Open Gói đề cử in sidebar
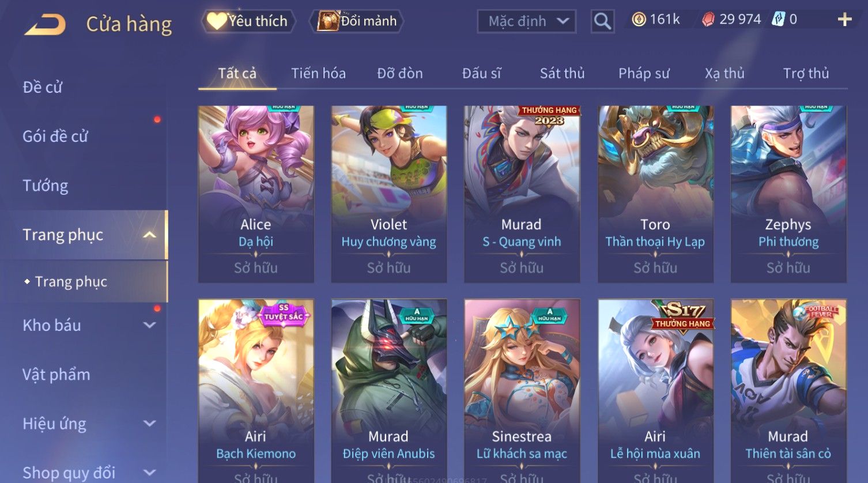868x483 pixels. click(55, 137)
